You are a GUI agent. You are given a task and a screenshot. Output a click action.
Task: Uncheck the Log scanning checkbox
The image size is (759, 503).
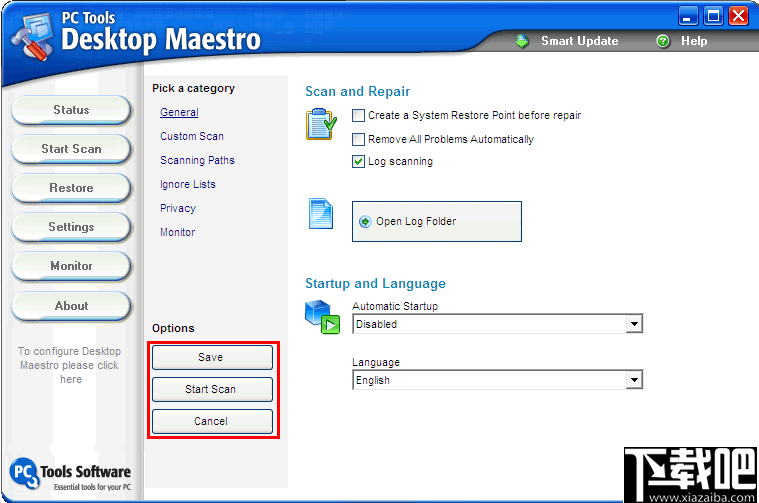click(358, 162)
